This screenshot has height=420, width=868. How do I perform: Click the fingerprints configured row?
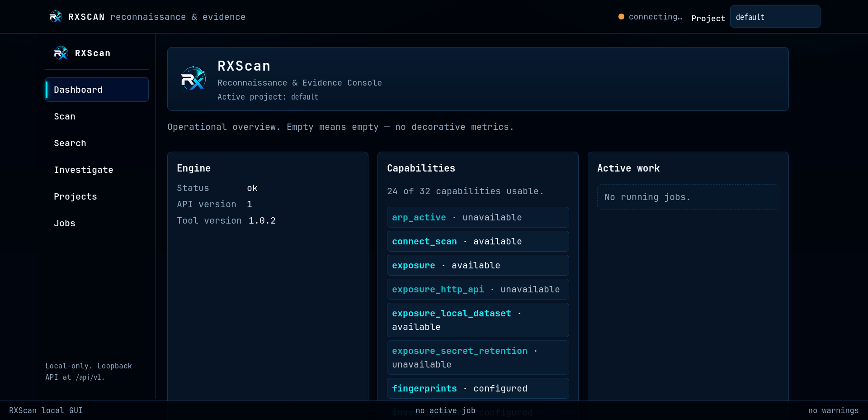(478, 388)
